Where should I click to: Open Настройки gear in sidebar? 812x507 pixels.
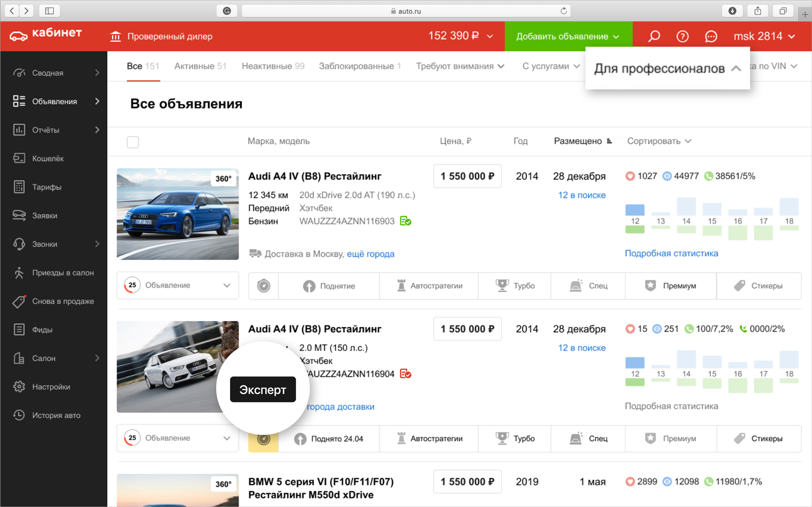click(19, 387)
